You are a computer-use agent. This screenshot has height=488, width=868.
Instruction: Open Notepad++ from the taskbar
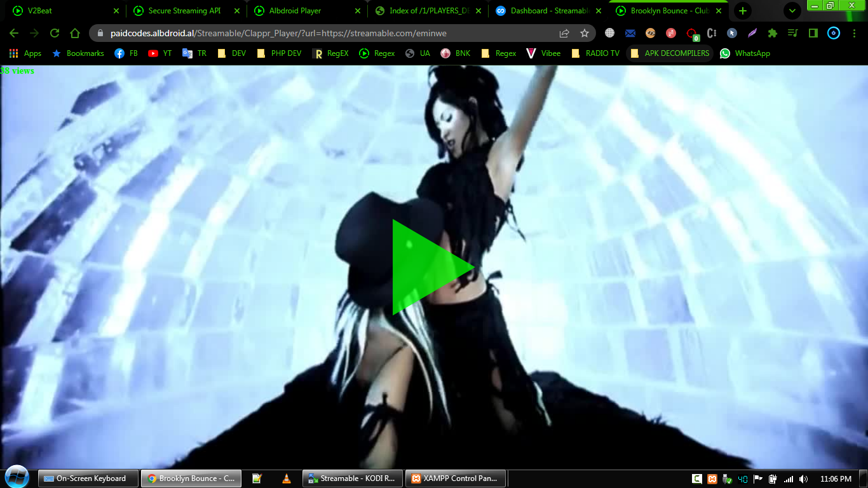[257, 478]
